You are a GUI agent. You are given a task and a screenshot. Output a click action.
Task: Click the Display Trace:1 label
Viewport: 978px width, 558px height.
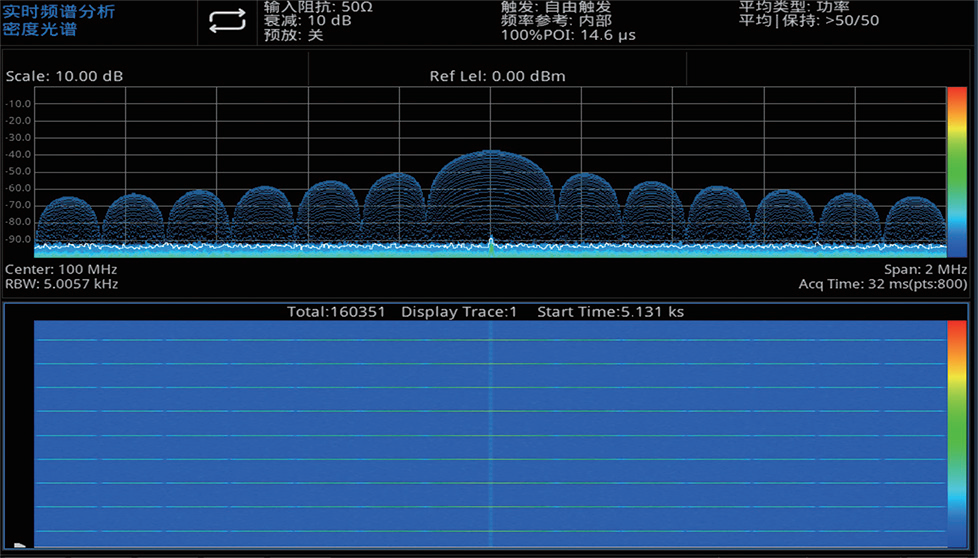point(459,312)
